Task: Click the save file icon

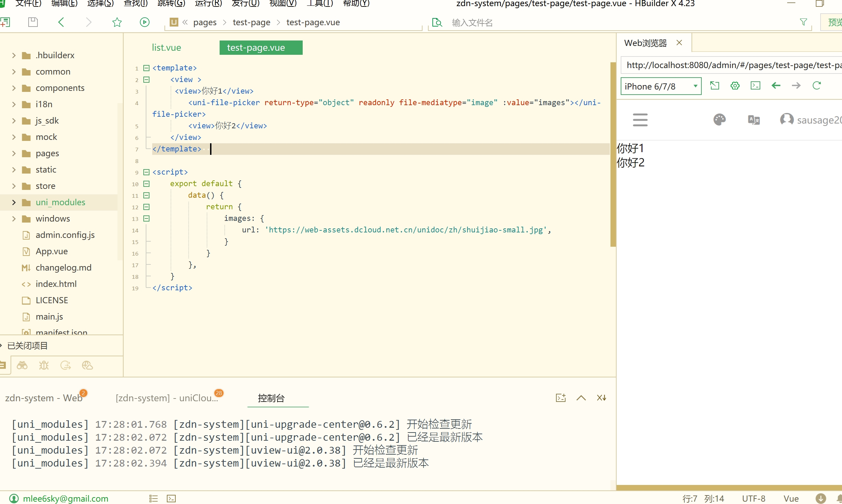Action: pyautogui.click(x=33, y=22)
